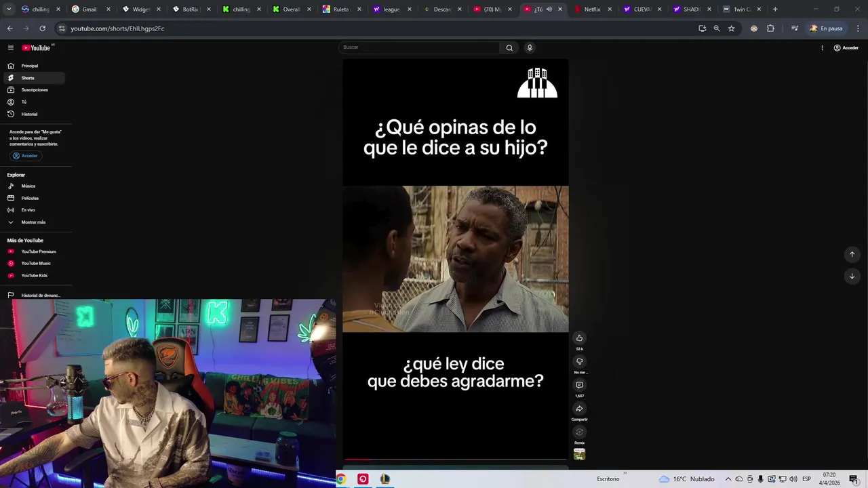Select Shorts in the sidebar
This screenshot has width=868, height=488.
click(35, 78)
